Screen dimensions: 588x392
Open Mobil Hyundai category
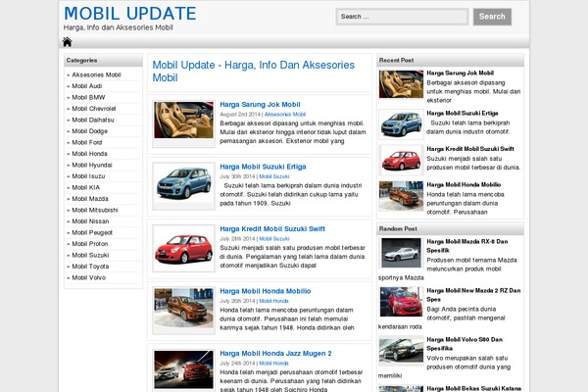pyautogui.click(x=91, y=165)
